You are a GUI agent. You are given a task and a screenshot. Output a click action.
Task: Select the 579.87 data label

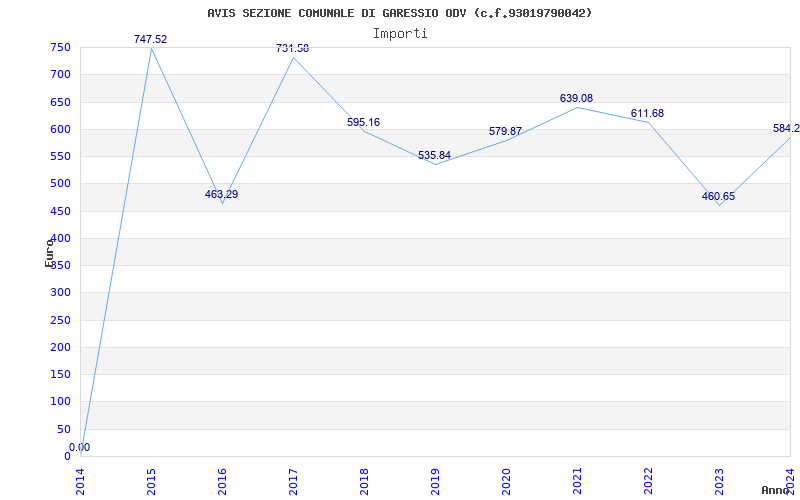pyautogui.click(x=505, y=132)
